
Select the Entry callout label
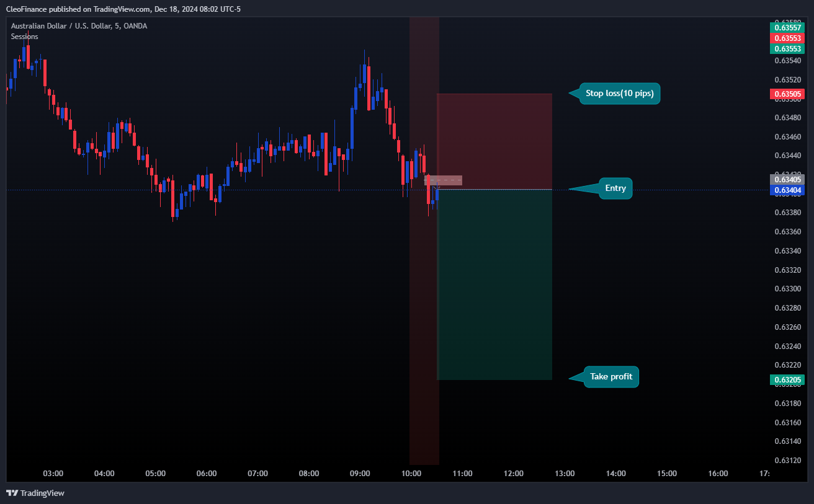(x=615, y=188)
